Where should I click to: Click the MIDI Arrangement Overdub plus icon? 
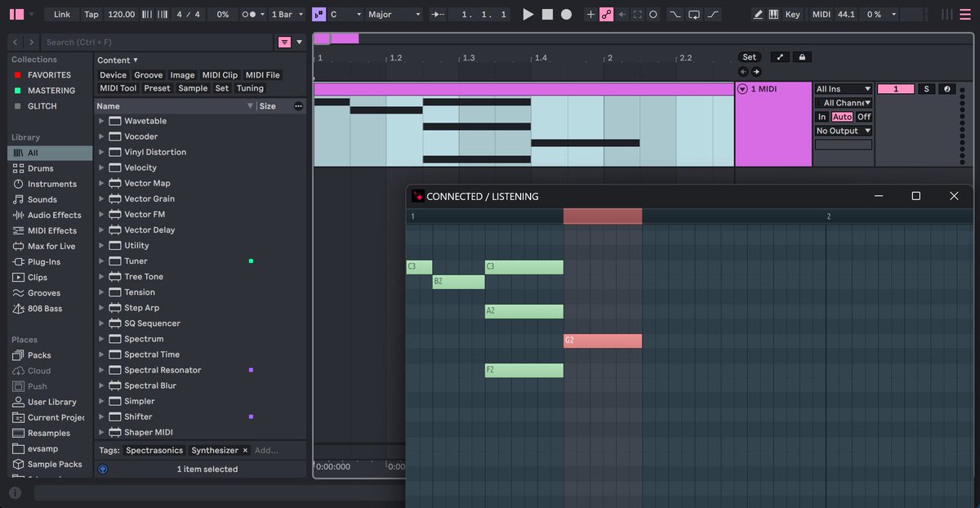click(x=591, y=15)
